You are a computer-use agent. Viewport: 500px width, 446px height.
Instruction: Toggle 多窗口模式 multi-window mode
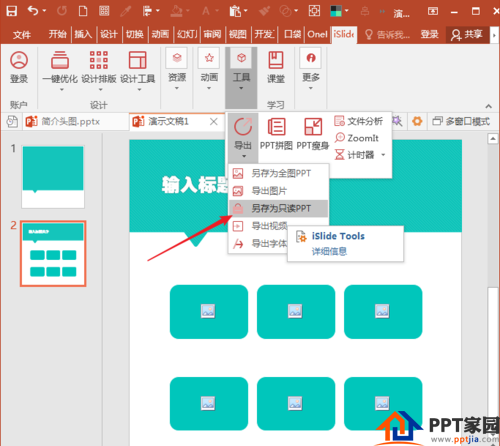point(461,121)
